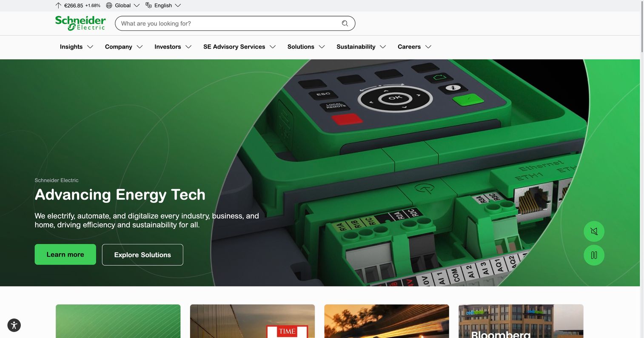Open the Investors menu
This screenshot has height=338, width=644.
coord(173,47)
